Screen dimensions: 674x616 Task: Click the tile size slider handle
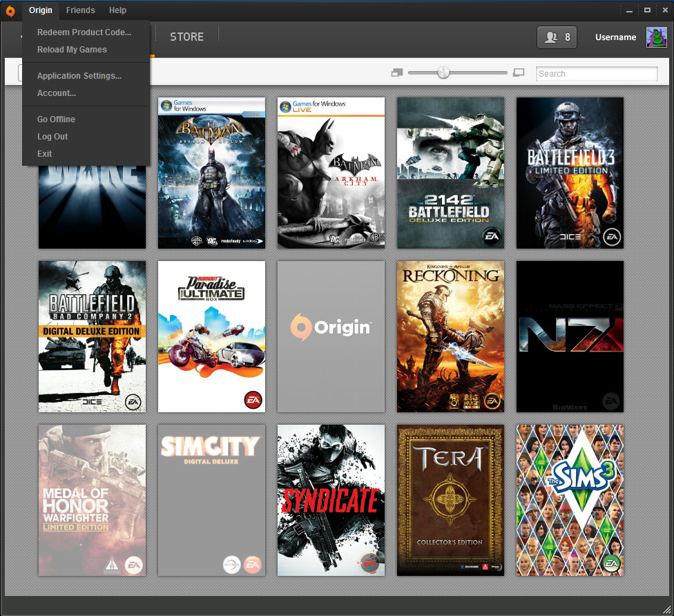[x=443, y=73]
